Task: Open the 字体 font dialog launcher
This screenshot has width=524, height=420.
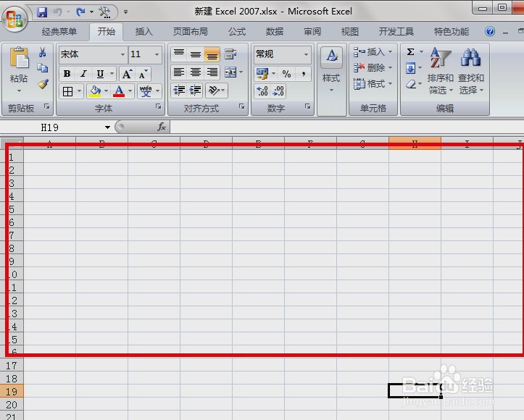Action: (x=158, y=106)
